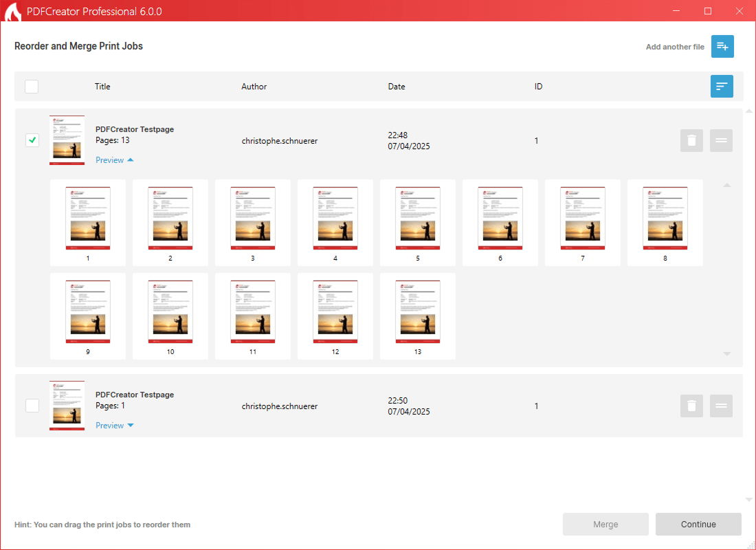Click author christophe.schnuerer in the 13-page job

280,141
